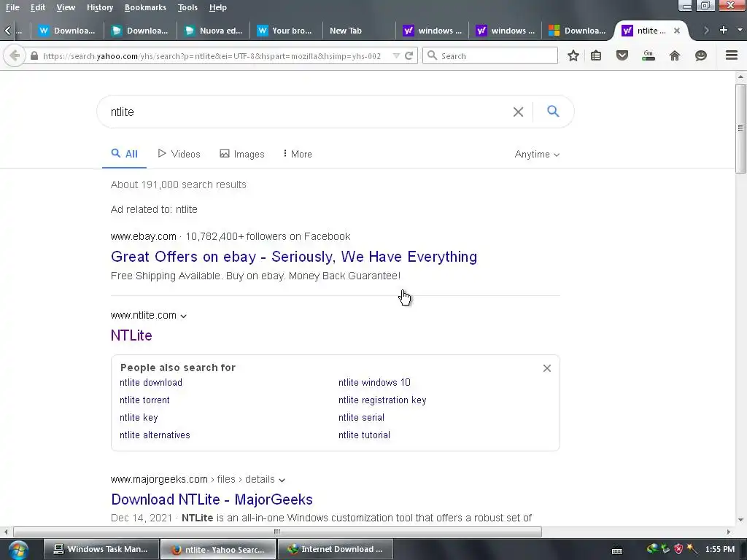Screen dimensions: 747x560
Task: Open the Great Offers on ebay ad link
Action: click(x=293, y=257)
